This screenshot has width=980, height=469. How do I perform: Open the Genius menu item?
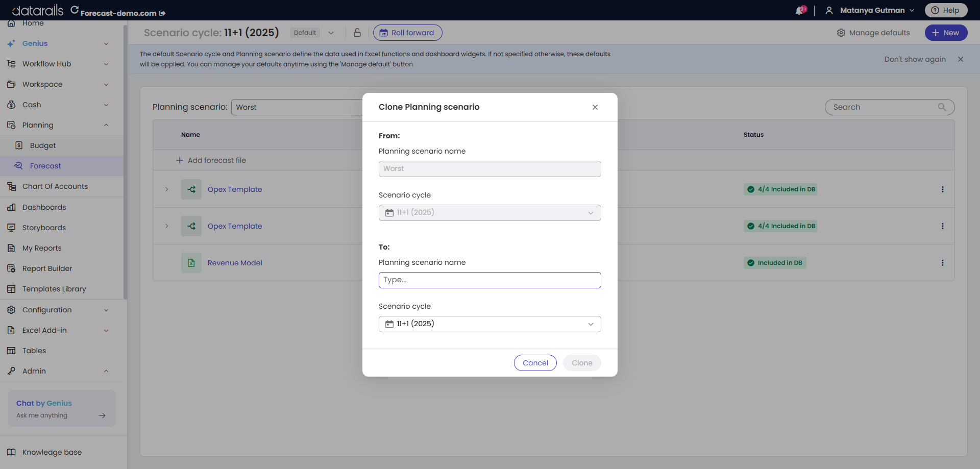[35, 43]
